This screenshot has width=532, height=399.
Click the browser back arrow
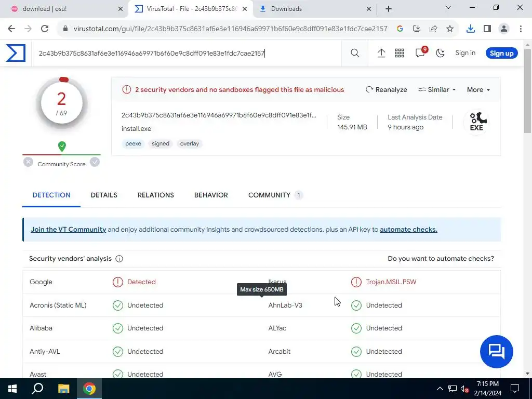click(11, 29)
